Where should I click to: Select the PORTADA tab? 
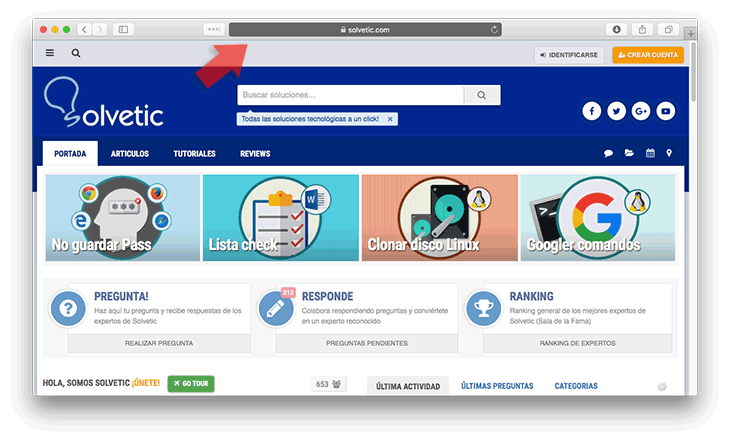(70, 153)
